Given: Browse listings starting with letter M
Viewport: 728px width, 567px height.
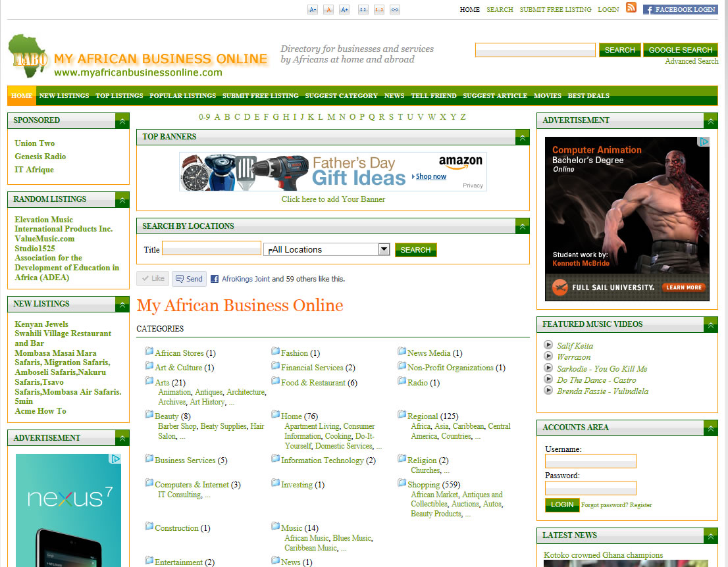Looking at the screenshot, I should [331, 117].
